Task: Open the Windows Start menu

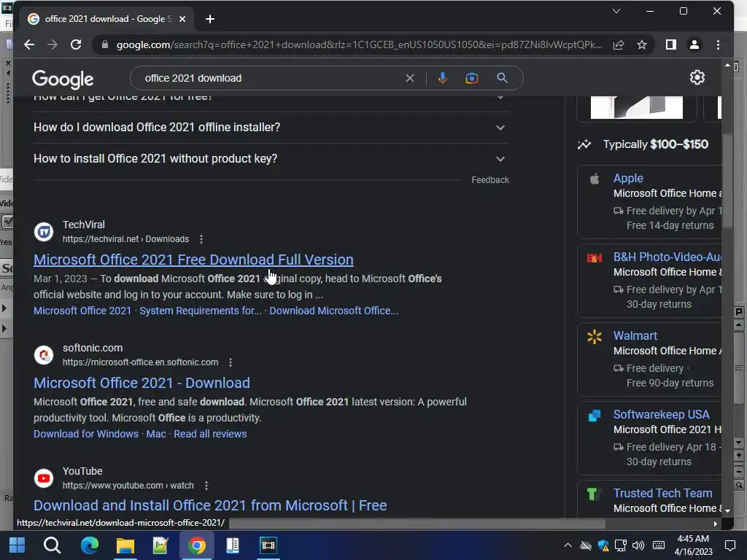Action: [18, 545]
